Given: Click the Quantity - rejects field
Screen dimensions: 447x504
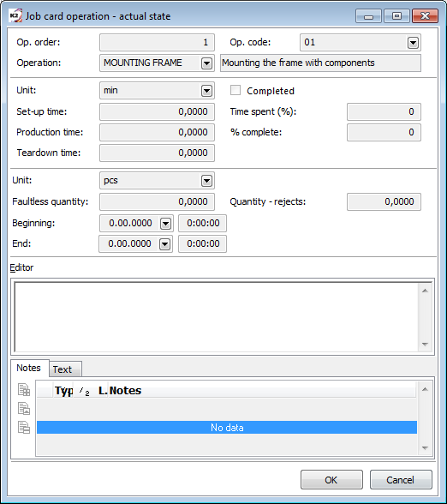Looking at the screenshot, I should point(384,202).
